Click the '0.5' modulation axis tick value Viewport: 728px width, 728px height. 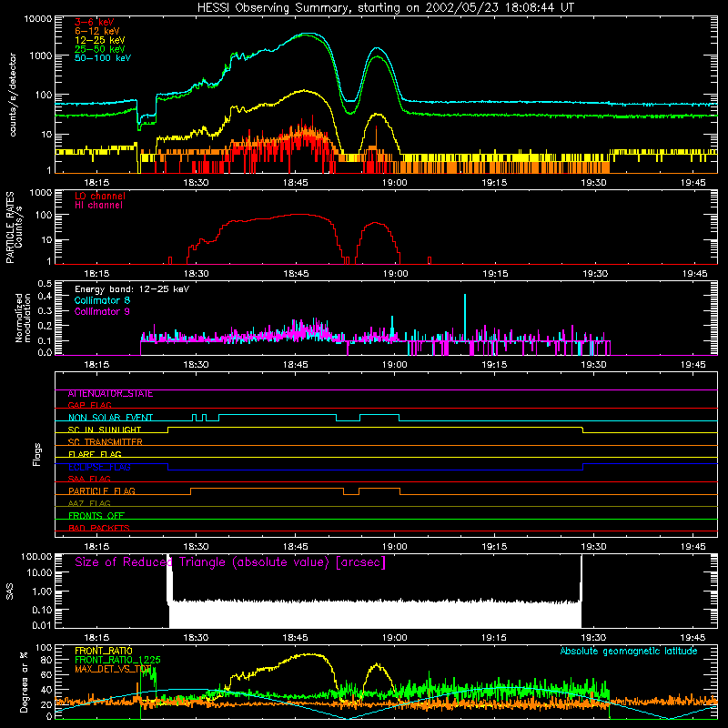click(x=45, y=284)
